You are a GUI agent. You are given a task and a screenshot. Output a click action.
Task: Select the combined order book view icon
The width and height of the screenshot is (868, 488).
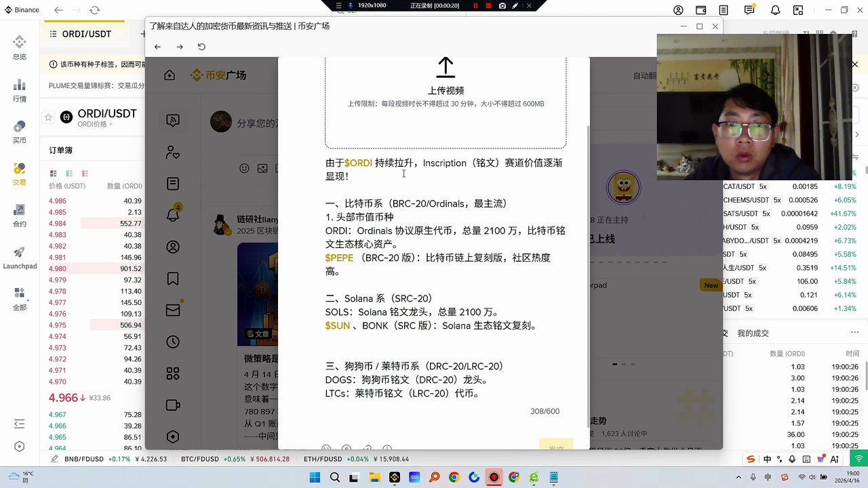pyautogui.click(x=53, y=174)
